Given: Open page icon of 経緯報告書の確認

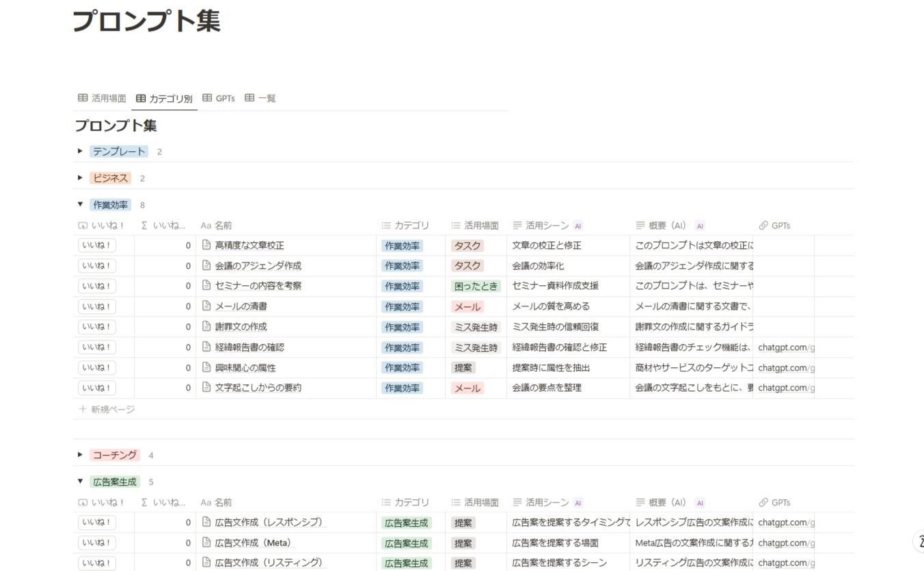Looking at the screenshot, I should coord(206,347).
